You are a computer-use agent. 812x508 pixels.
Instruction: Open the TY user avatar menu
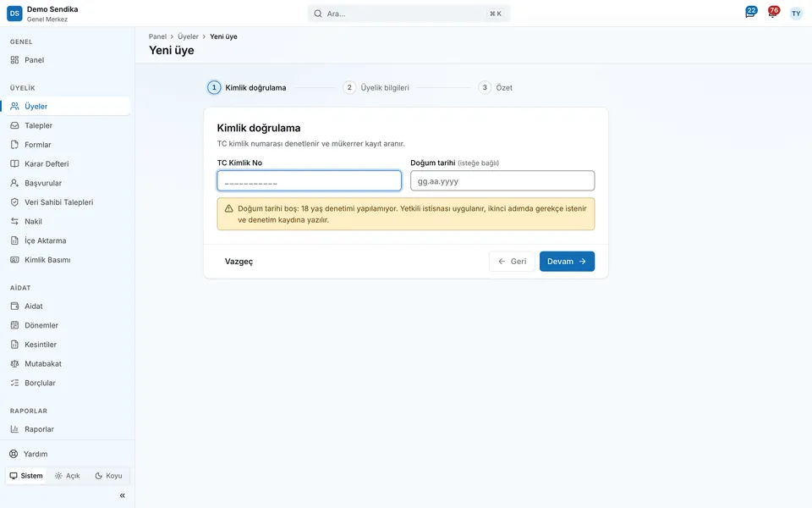coord(796,14)
